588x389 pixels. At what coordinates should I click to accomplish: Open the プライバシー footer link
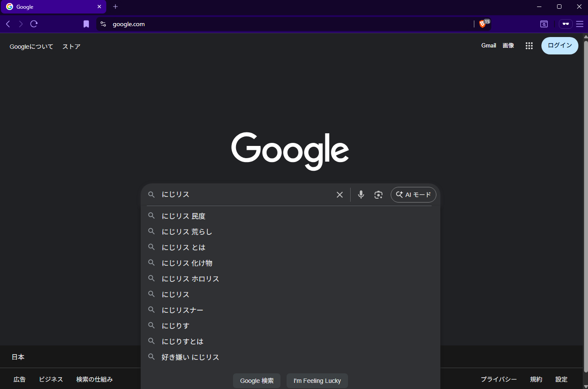(499, 379)
